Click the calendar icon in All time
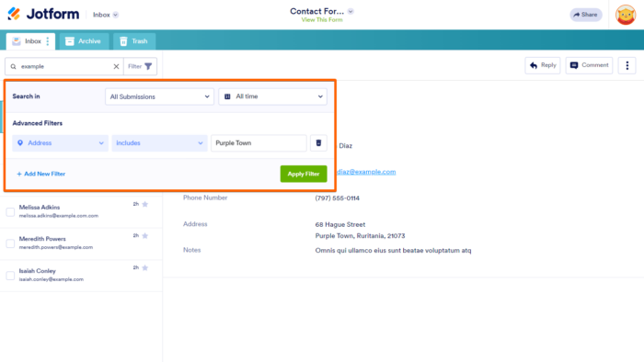Viewport: 644px width, 362px height. pos(227,96)
